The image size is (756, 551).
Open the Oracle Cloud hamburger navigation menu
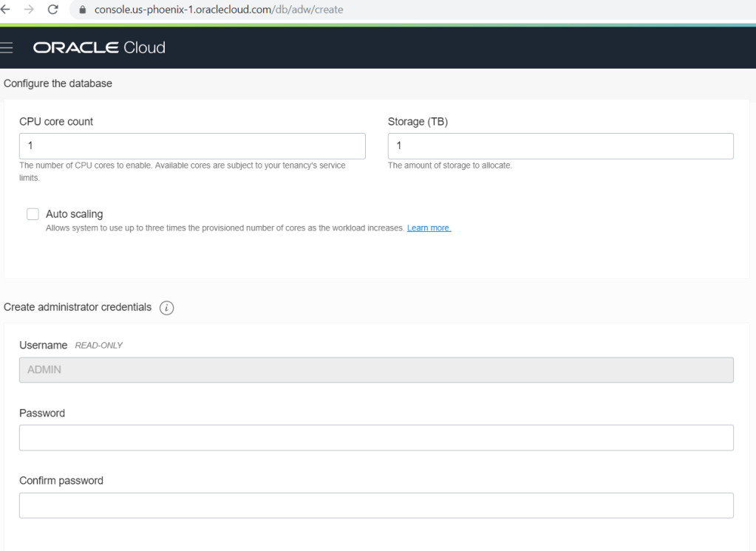point(7,48)
